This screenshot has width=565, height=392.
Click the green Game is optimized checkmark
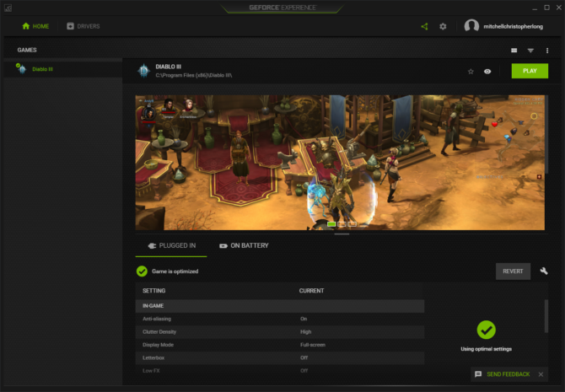pos(142,271)
